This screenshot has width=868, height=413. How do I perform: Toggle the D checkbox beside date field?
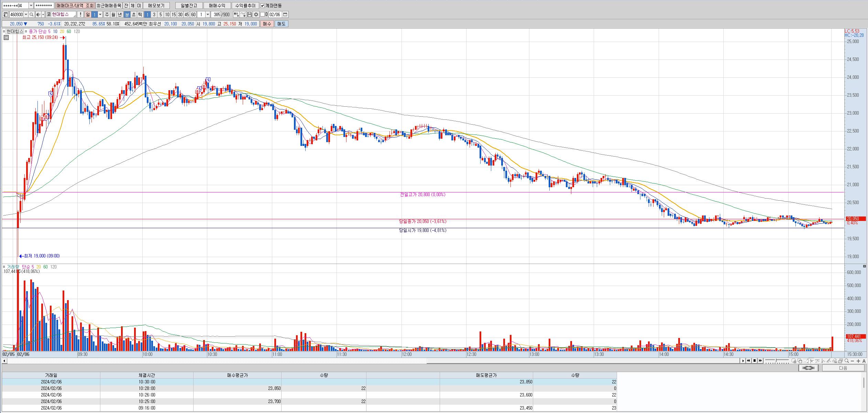263,14
